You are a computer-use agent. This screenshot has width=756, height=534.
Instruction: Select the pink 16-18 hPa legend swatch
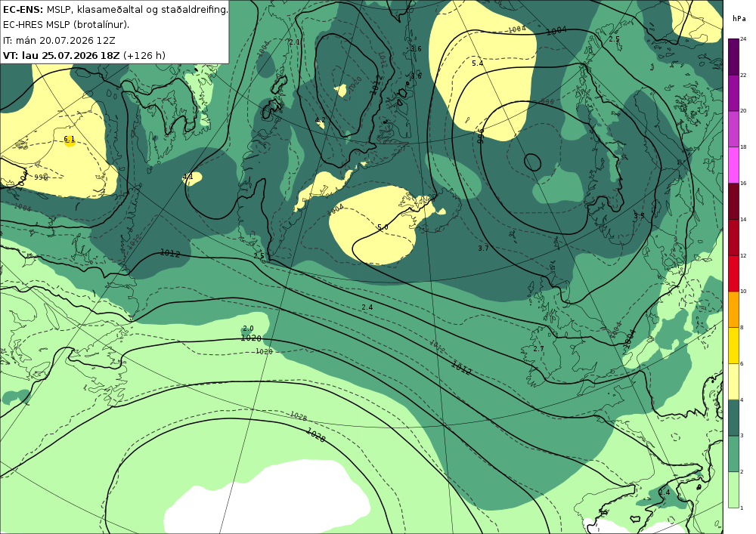(x=733, y=165)
